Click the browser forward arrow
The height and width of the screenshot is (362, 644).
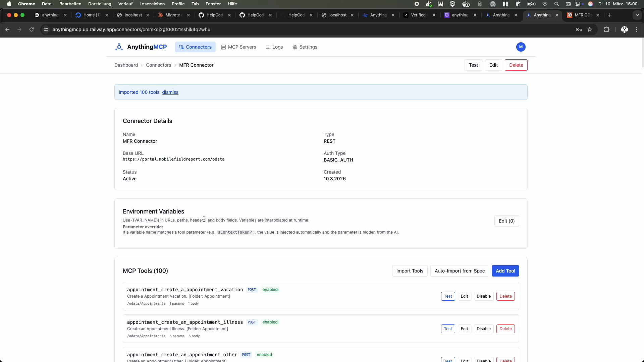[x=19, y=29]
